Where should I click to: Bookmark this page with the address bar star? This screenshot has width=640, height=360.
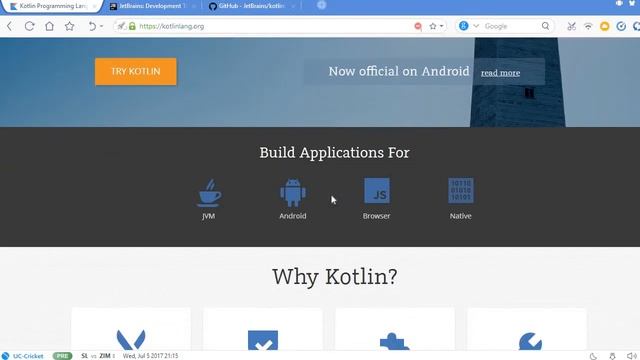[433, 26]
